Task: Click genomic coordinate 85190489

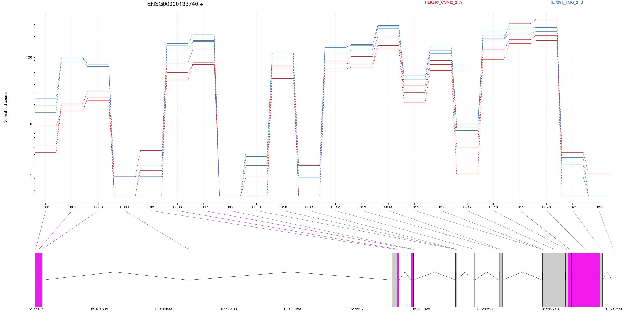Action: click(228, 309)
